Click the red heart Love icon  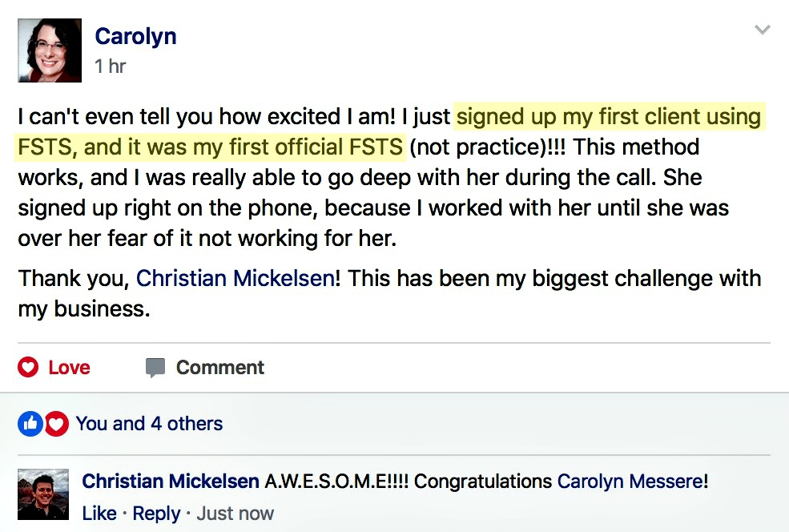point(28,367)
